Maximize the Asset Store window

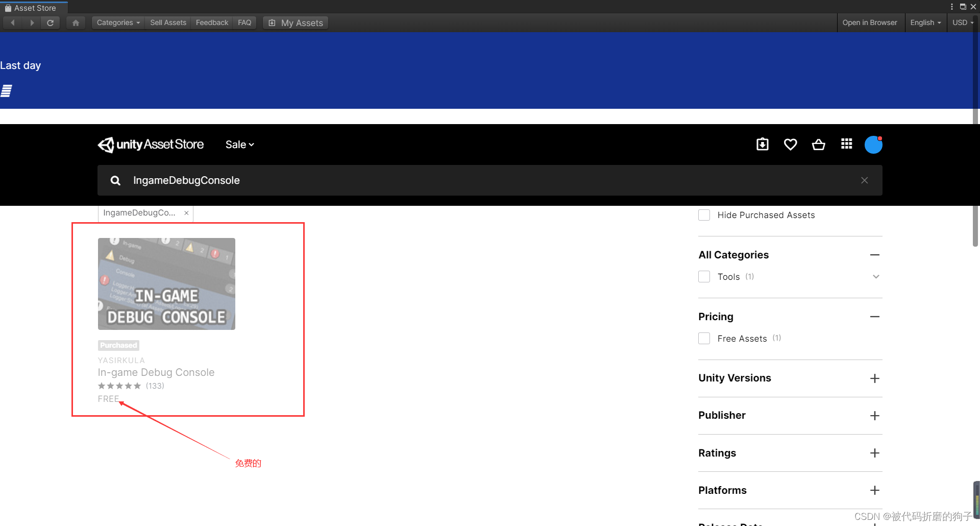pyautogui.click(x=963, y=7)
